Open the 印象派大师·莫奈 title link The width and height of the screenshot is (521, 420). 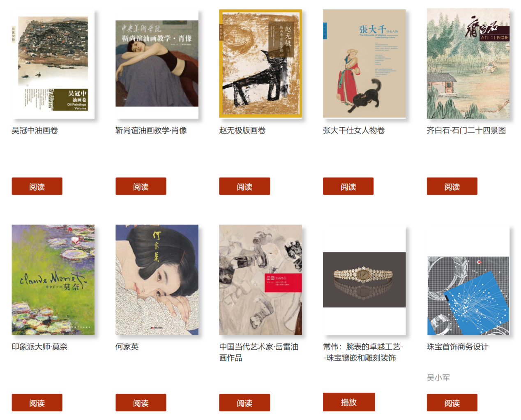pos(39,347)
